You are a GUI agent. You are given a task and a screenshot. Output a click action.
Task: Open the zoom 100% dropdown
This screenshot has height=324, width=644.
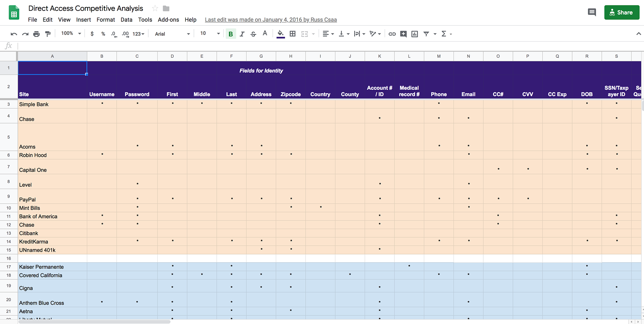(x=71, y=34)
